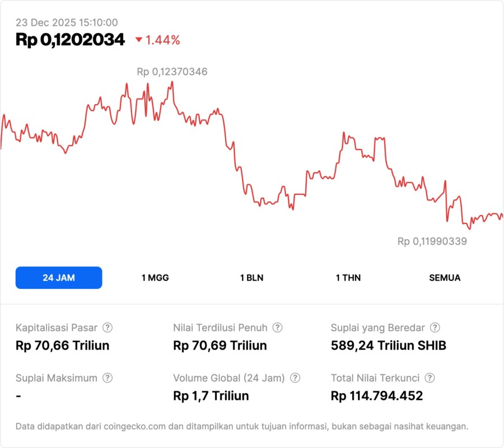This screenshot has height=448, width=504.
Task: Click the 1.44% price change percentage
Action: (x=162, y=40)
